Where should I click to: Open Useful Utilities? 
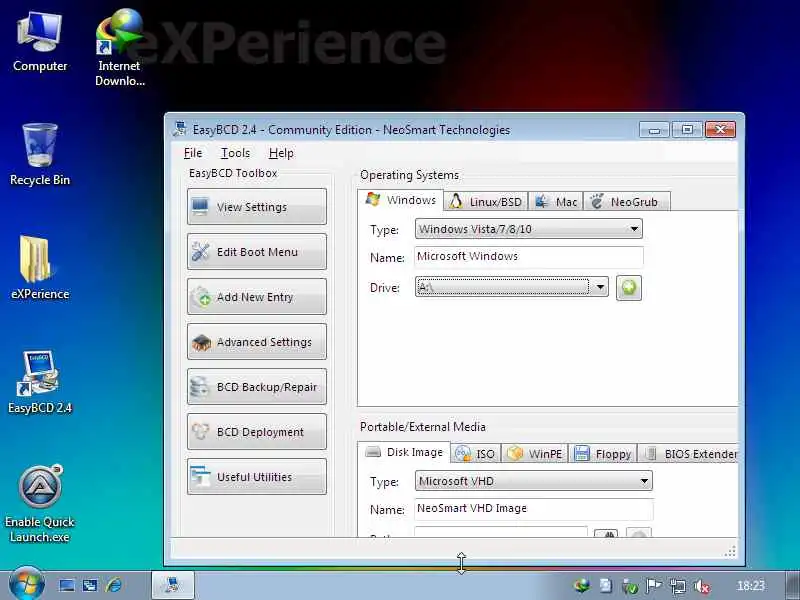coord(257,477)
